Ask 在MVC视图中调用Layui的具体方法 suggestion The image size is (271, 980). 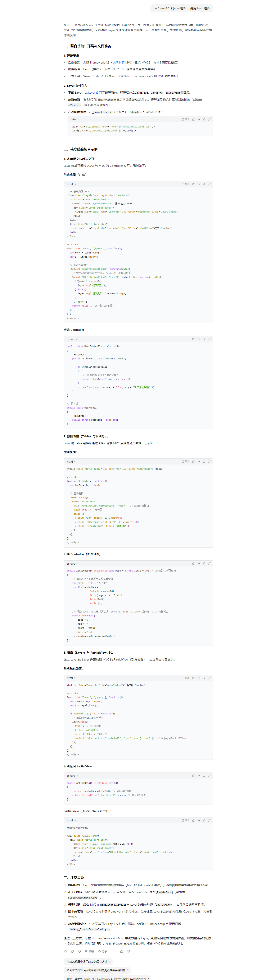click(x=89, y=961)
